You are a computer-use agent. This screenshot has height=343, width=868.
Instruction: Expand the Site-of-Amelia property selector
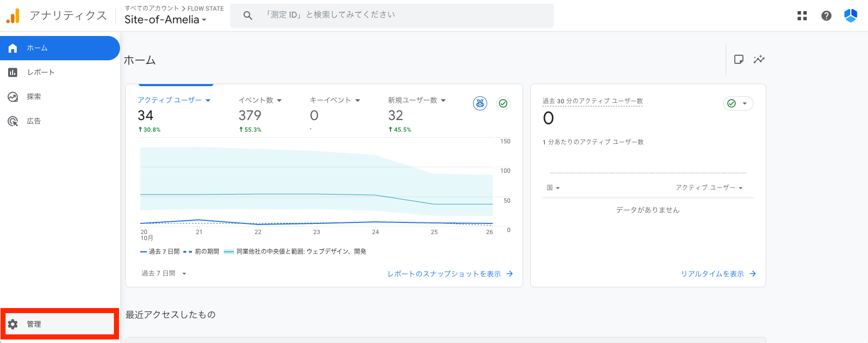166,20
